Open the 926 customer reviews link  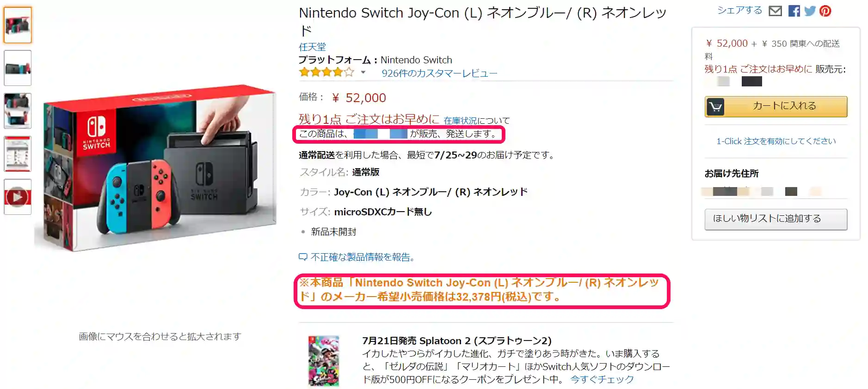point(439,73)
